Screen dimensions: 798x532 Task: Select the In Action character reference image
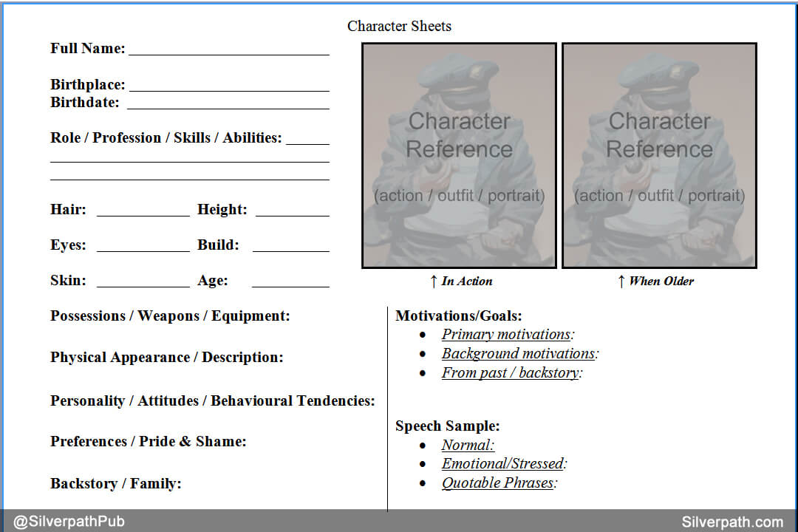click(458, 154)
